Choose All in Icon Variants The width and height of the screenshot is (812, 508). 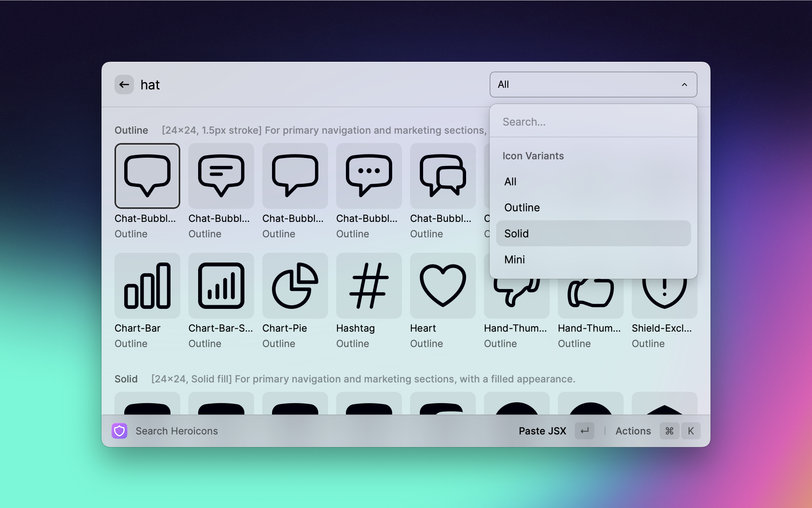click(594, 182)
